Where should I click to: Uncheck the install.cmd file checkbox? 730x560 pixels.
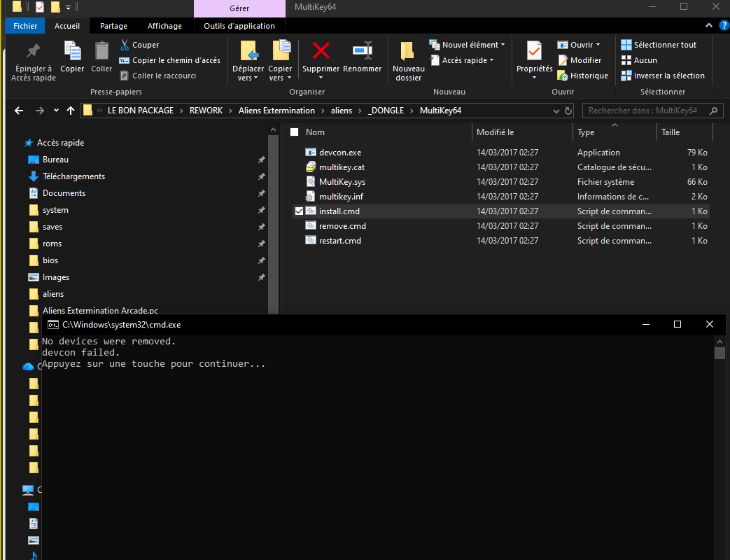pyautogui.click(x=299, y=211)
